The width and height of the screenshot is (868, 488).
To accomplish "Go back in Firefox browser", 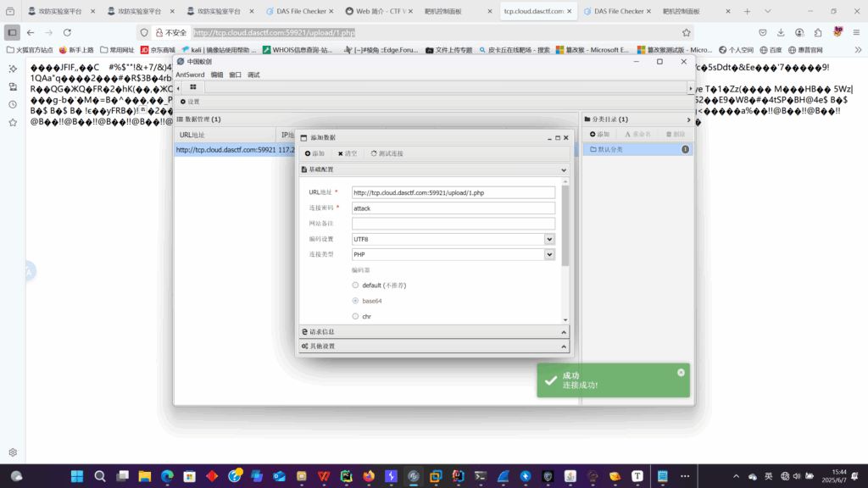I will pyautogui.click(x=31, y=33).
